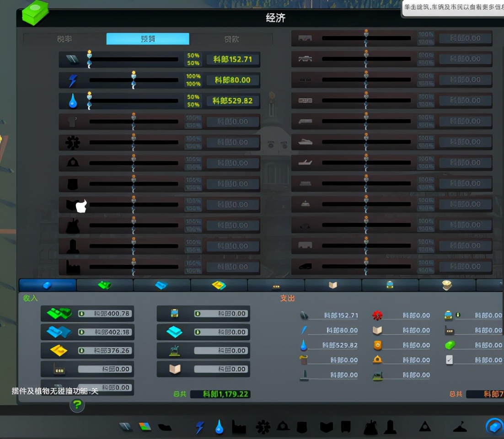
Task: Select the roads tool in bottom toolbar
Action: [125, 427]
